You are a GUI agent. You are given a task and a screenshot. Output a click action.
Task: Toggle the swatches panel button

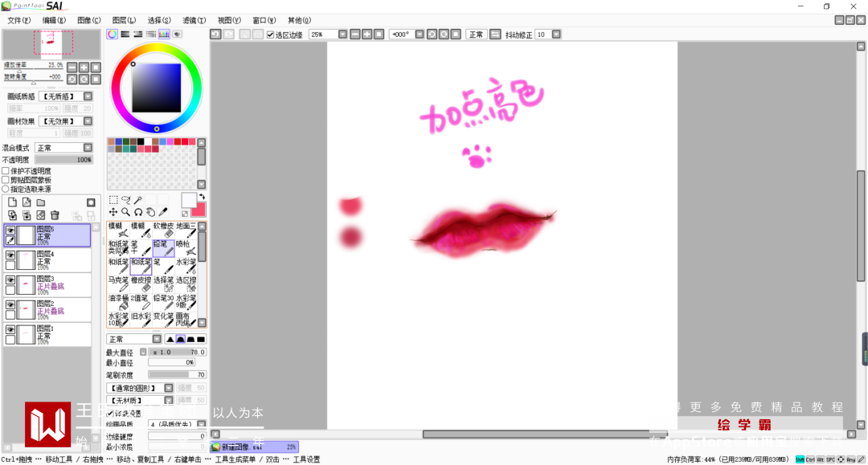(x=164, y=35)
